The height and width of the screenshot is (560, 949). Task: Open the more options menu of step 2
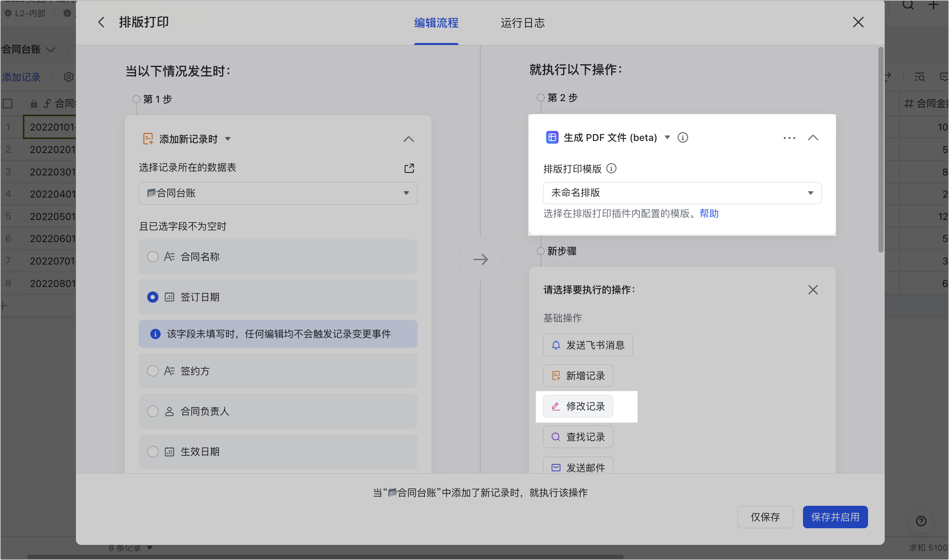(x=789, y=138)
